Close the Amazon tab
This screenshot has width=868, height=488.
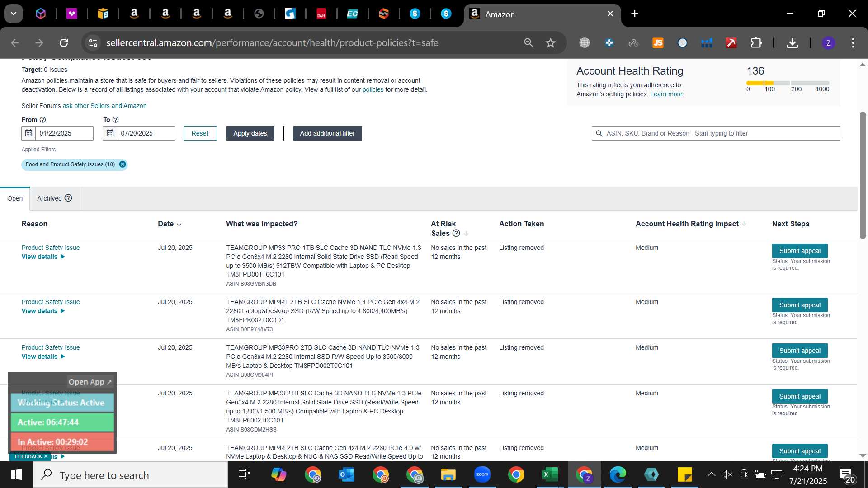tap(610, 14)
